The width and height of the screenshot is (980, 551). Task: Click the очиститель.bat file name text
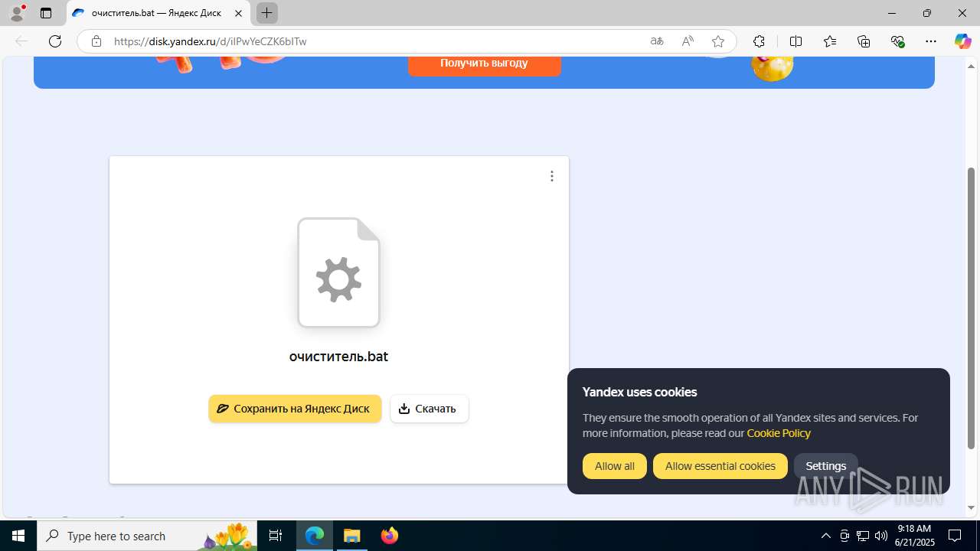pyautogui.click(x=338, y=357)
